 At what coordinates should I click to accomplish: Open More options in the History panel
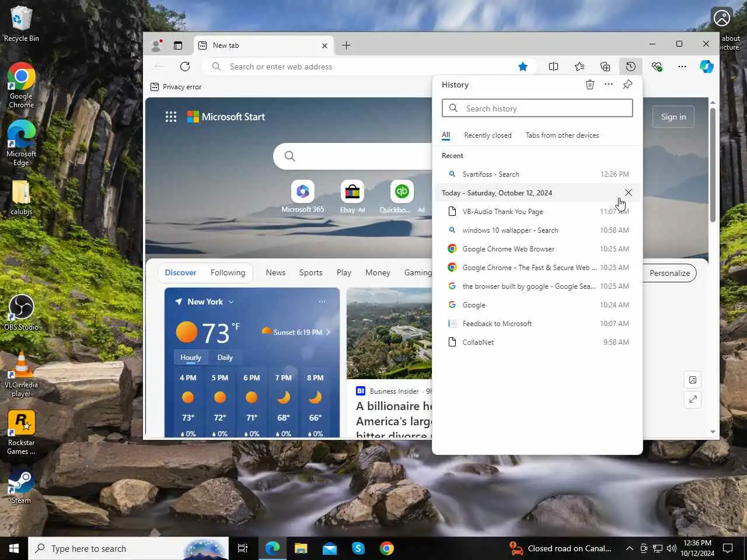coord(609,85)
